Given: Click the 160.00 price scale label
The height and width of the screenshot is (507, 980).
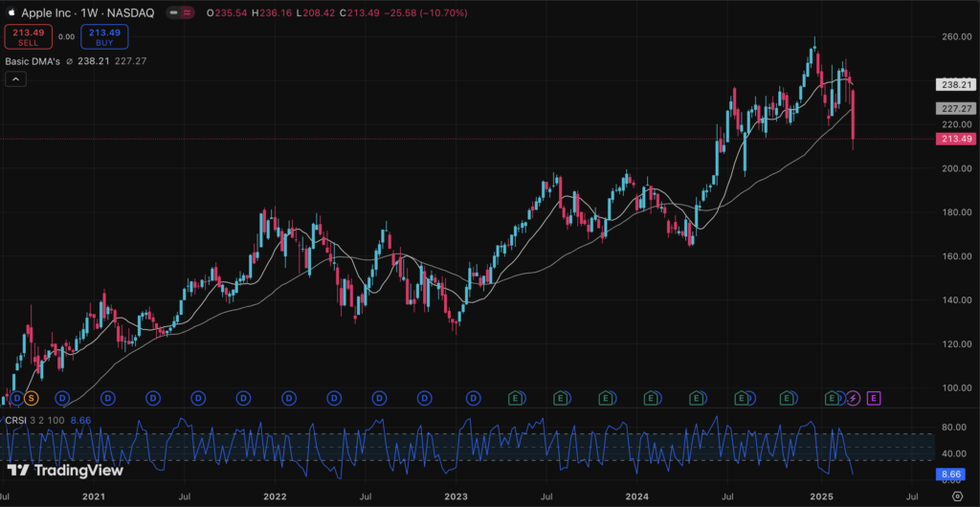Looking at the screenshot, I should click(x=956, y=256).
